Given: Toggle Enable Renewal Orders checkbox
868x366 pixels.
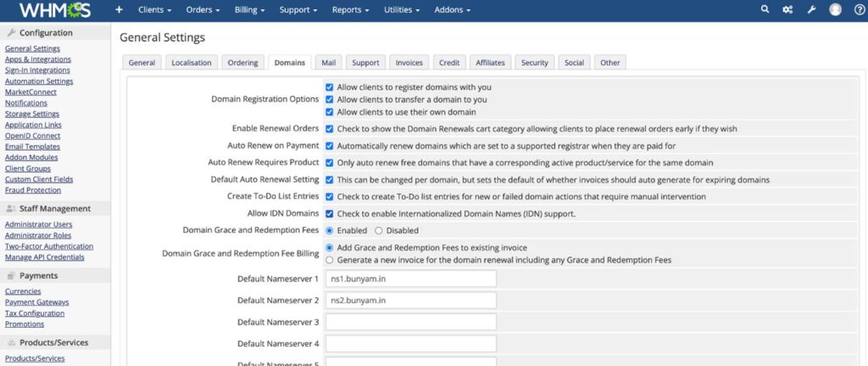Looking at the screenshot, I should tap(330, 129).
